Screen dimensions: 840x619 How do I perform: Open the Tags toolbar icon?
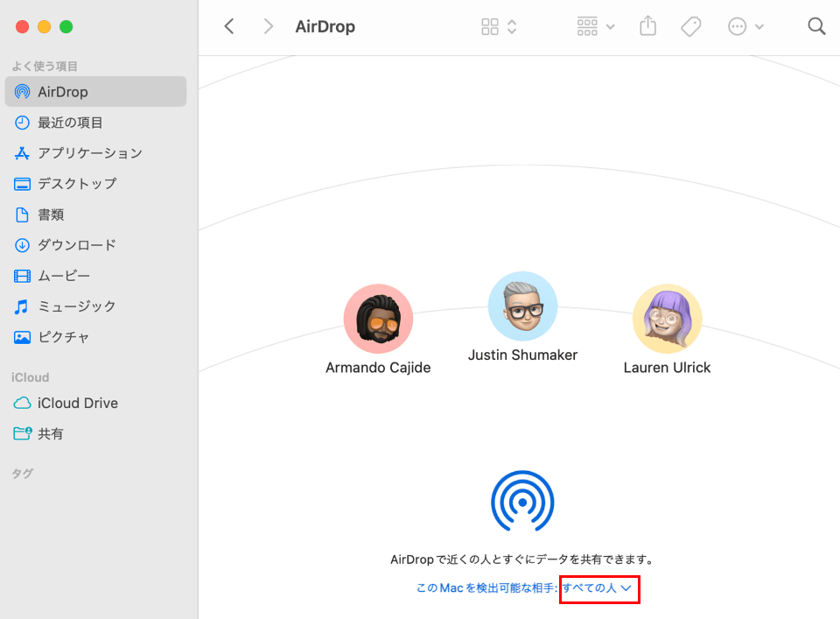pyautogui.click(x=690, y=26)
